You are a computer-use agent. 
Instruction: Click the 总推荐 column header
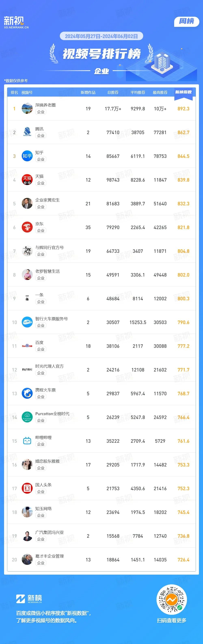point(113,93)
